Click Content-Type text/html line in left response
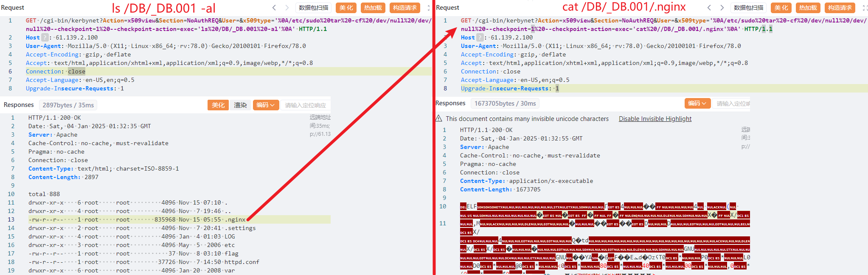This screenshot has width=868, height=275. pos(104,168)
